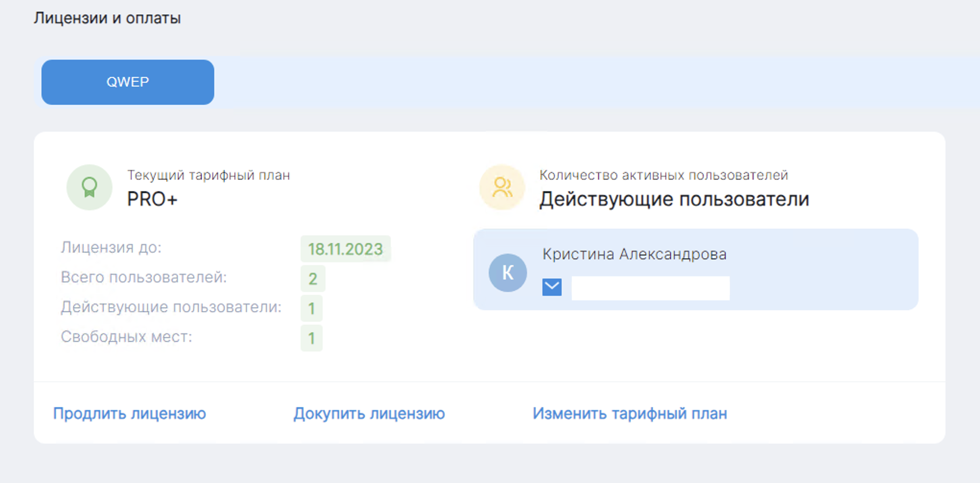The height and width of the screenshot is (483, 980).
Task: Click the avatar circle with letter K
Action: point(508,273)
